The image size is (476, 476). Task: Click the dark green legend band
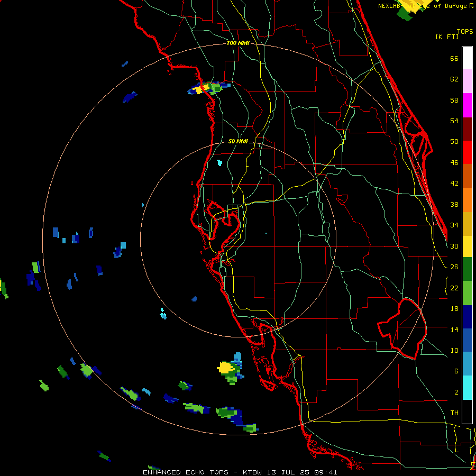(x=467, y=269)
